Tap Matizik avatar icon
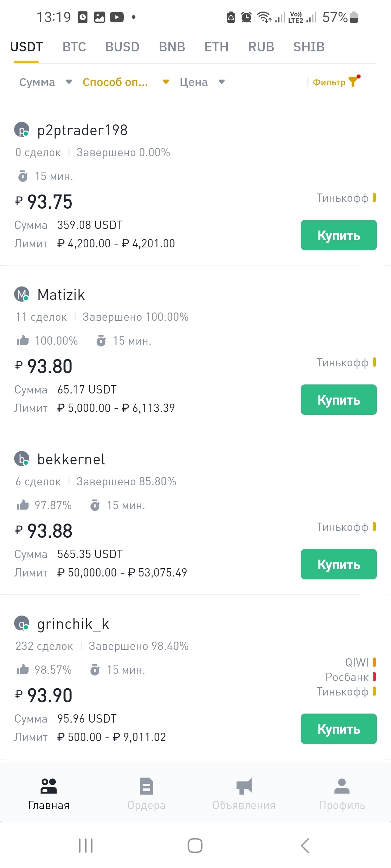 [22, 294]
